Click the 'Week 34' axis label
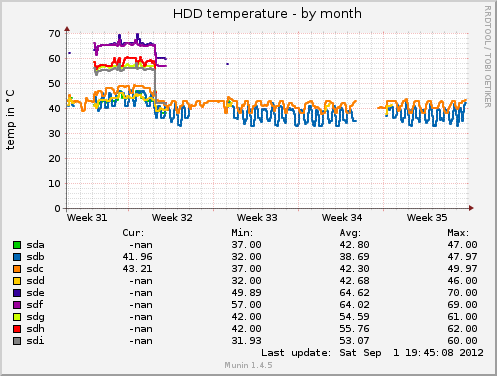This screenshot has width=497, height=376. pos(342,218)
